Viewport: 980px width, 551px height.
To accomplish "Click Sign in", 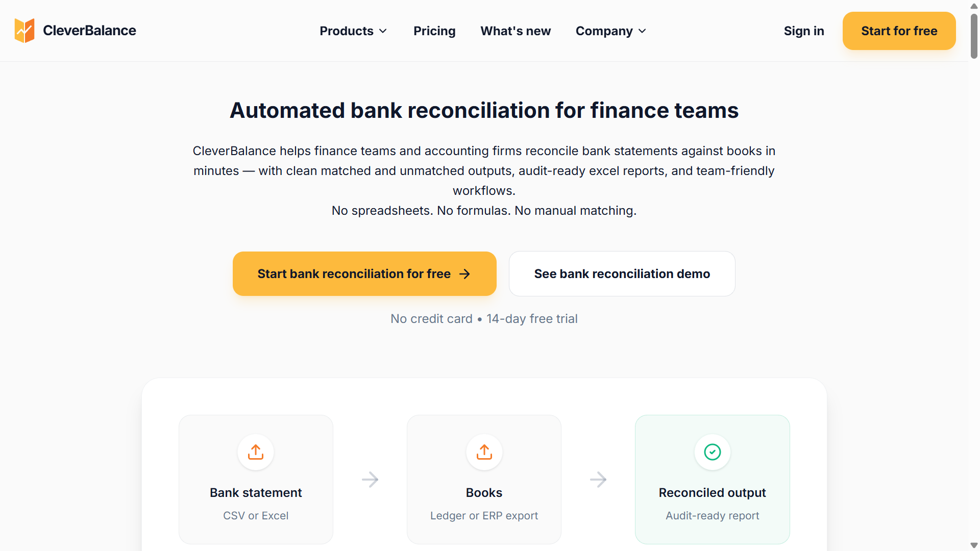I will pyautogui.click(x=804, y=31).
